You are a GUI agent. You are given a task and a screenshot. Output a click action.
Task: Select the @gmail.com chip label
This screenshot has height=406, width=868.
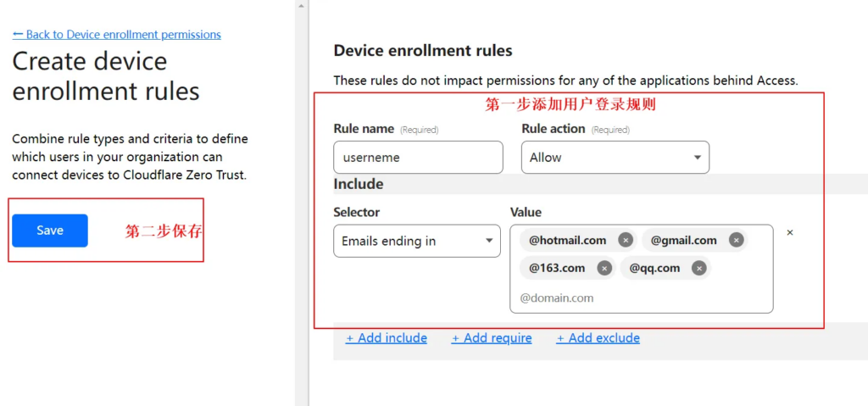[683, 240]
